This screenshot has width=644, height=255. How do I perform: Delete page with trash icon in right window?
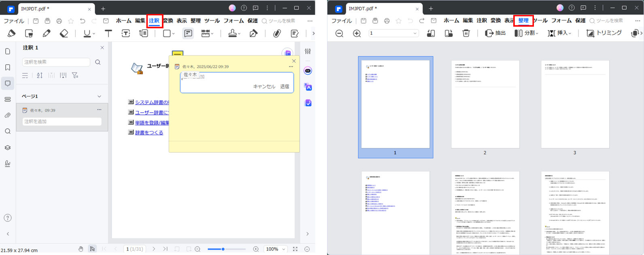[466, 33]
